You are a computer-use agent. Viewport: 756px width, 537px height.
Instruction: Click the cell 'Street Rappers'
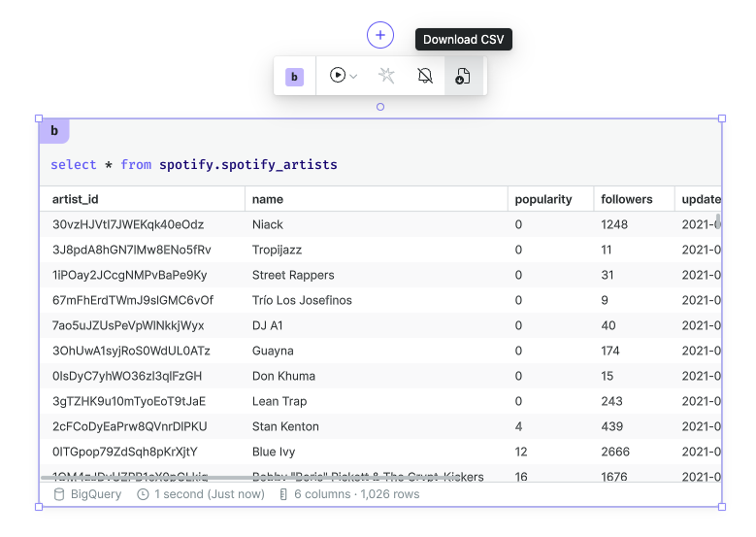[293, 275]
